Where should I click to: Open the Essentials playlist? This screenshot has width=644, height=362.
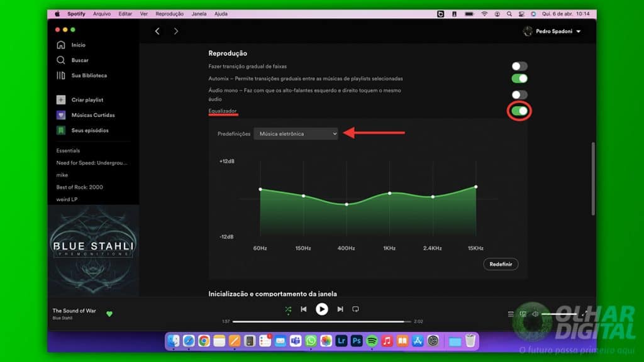[68, 151]
